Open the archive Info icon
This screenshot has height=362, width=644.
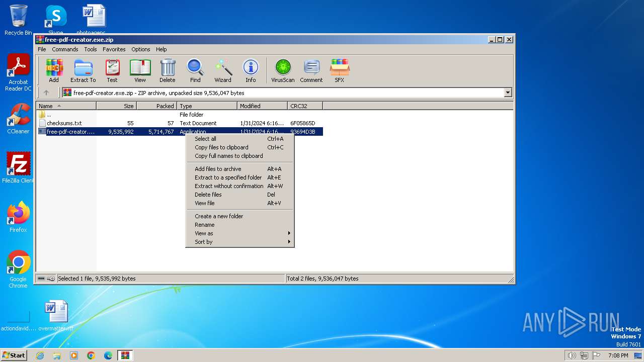point(251,70)
